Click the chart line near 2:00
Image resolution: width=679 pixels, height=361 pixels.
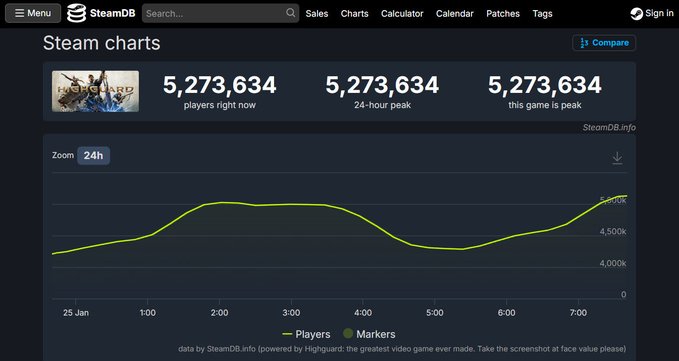[220, 202]
